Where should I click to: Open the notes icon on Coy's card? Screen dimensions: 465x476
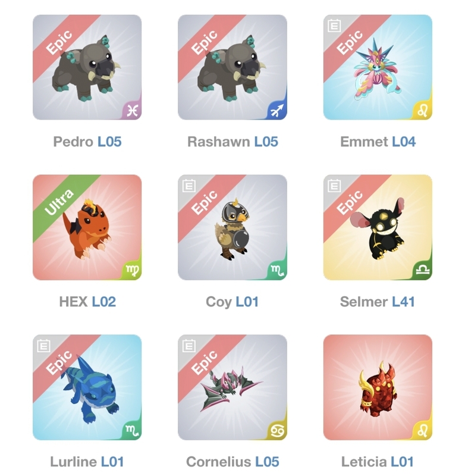click(x=188, y=186)
